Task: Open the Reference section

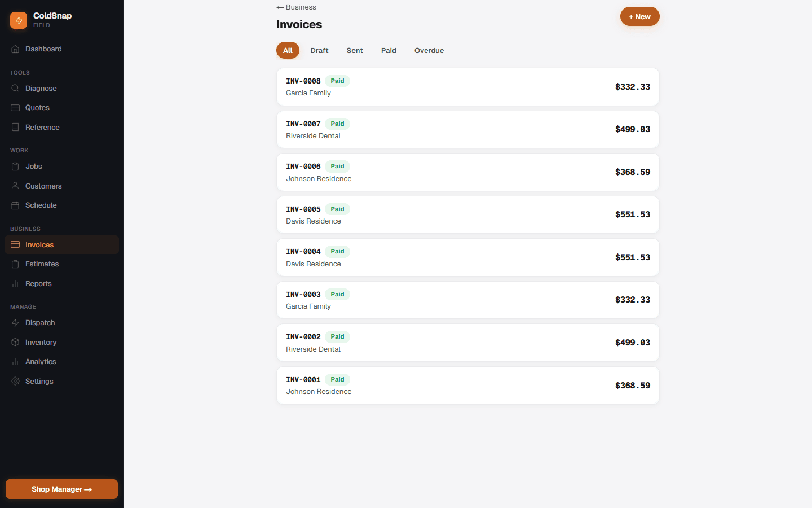Action: point(61,128)
